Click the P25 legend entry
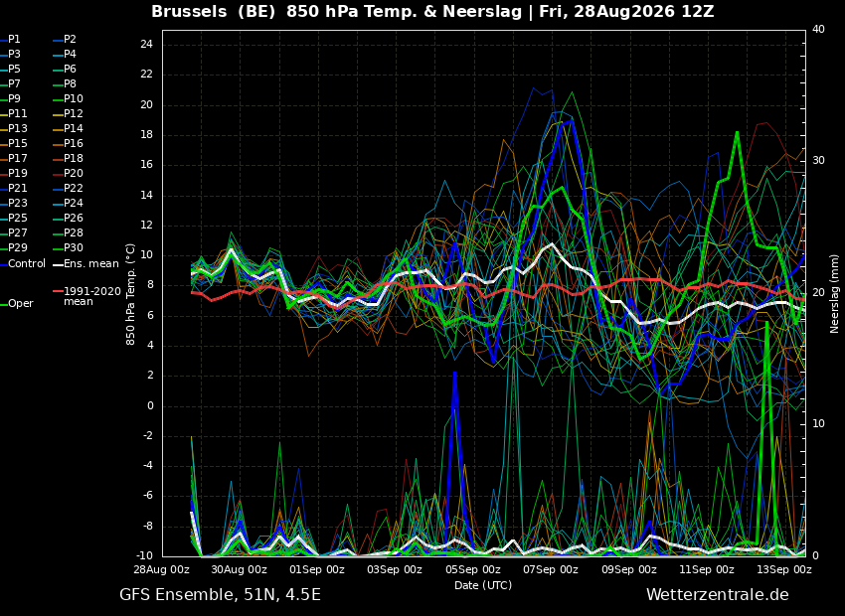The width and height of the screenshot is (845, 616). [14, 218]
